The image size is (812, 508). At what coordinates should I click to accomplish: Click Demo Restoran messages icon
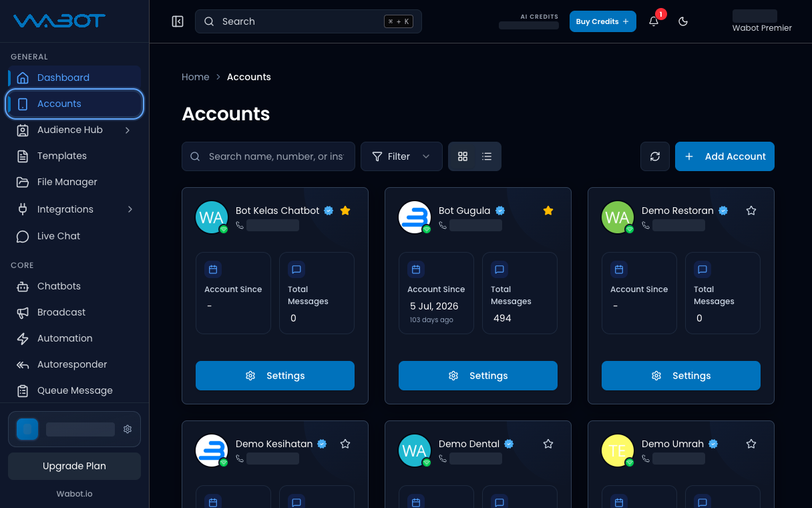coord(702,269)
